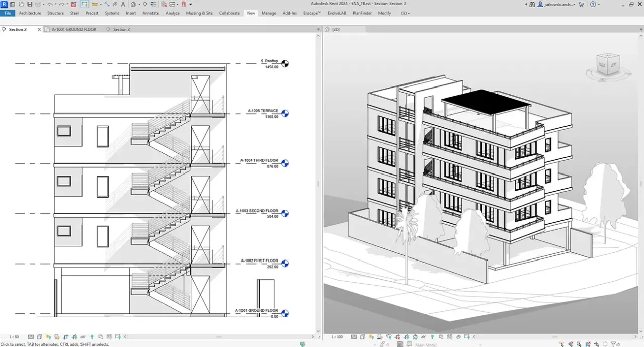Click the LEFT face of the ViewCube

click(x=613, y=65)
